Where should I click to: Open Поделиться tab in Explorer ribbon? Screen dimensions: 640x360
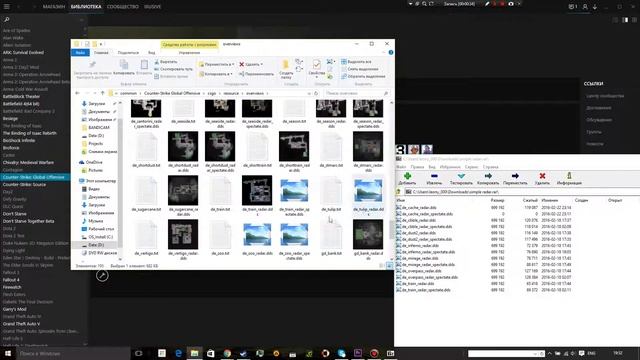point(128,53)
